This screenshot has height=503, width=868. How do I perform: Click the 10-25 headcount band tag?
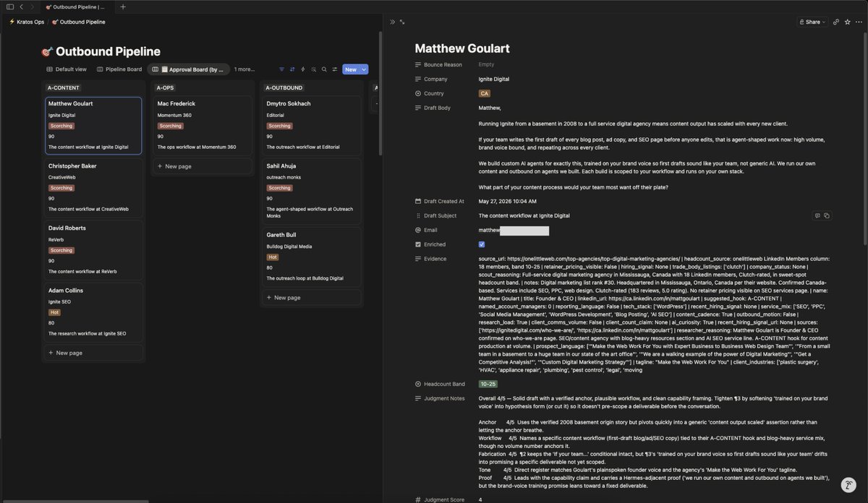[488, 384]
